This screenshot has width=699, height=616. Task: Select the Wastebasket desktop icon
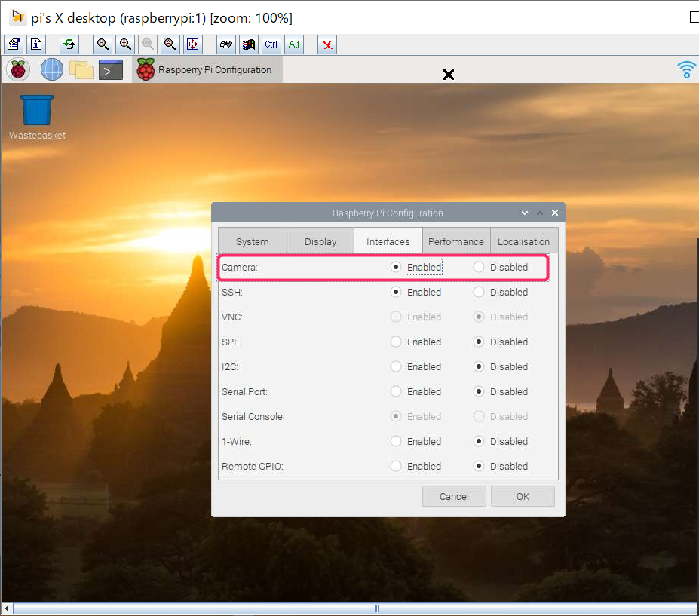click(x=37, y=117)
